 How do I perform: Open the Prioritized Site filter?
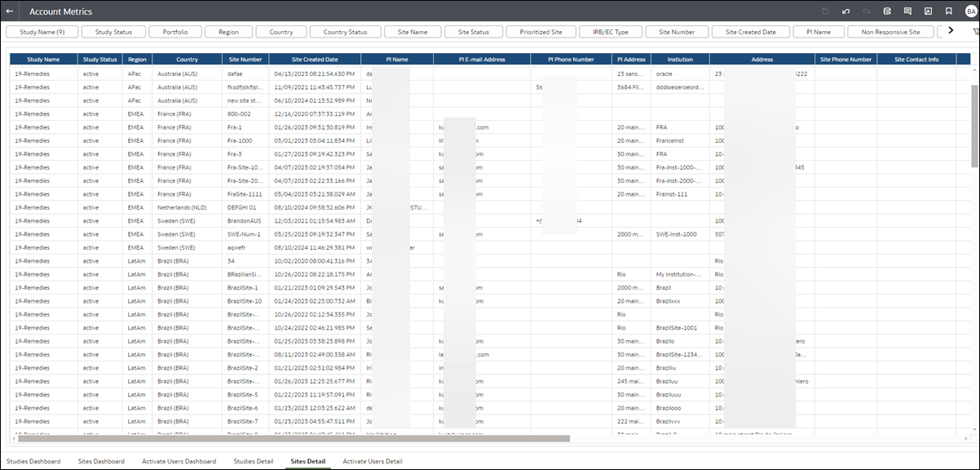[x=541, y=32]
